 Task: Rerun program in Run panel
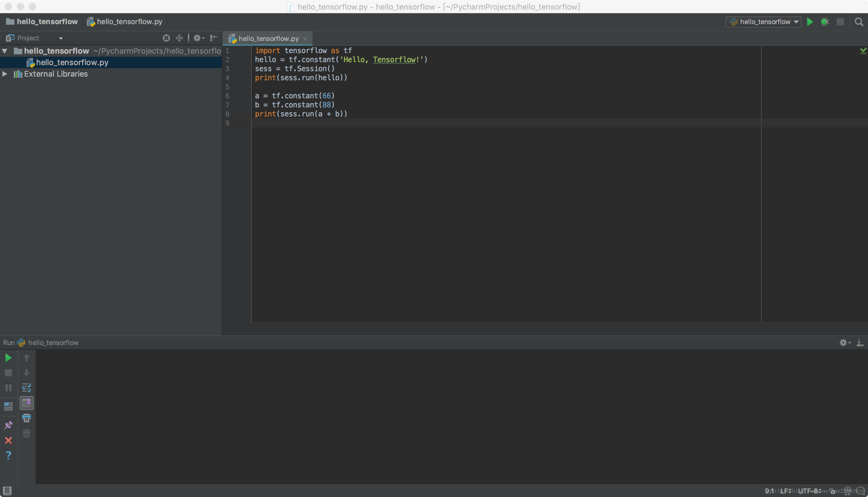(x=8, y=358)
